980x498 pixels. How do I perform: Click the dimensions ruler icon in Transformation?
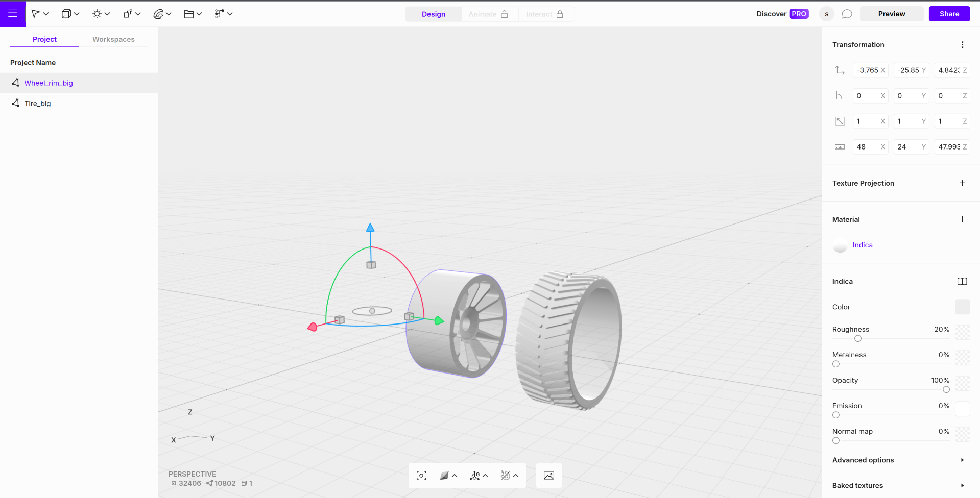840,147
